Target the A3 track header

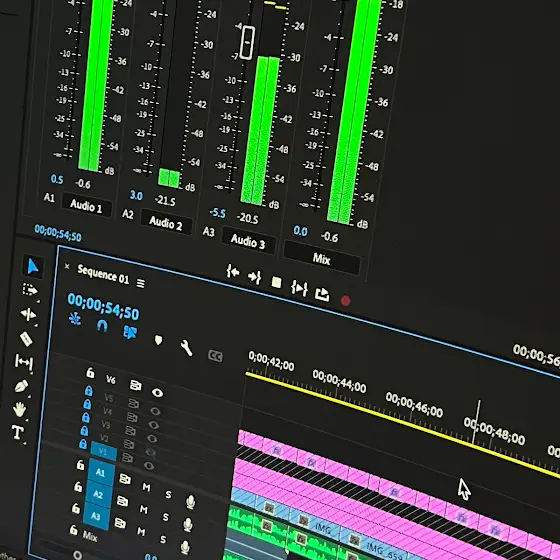[96, 516]
